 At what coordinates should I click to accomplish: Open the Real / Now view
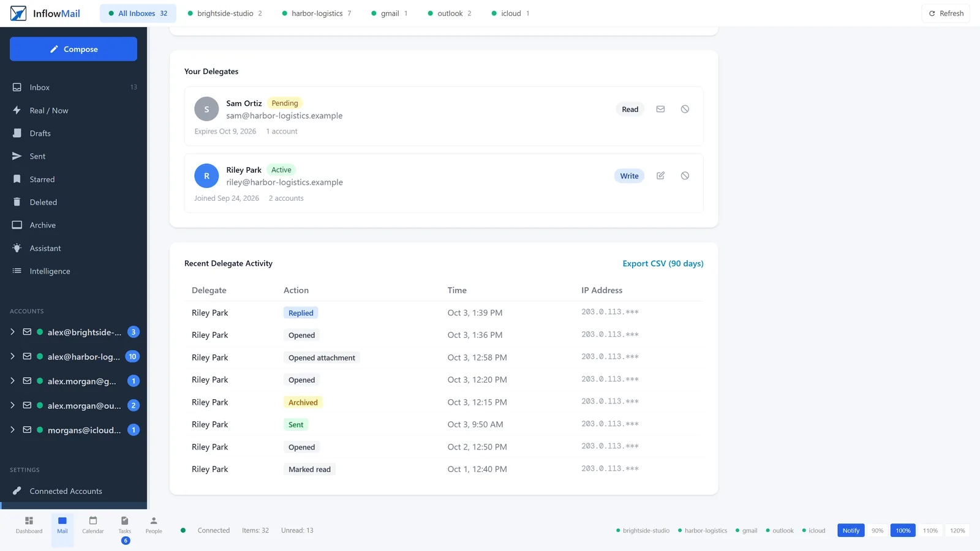pyautogui.click(x=73, y=111)
